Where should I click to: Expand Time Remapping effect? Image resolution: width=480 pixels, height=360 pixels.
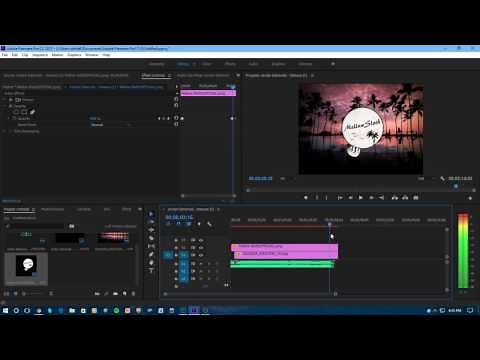click(5, 131)
